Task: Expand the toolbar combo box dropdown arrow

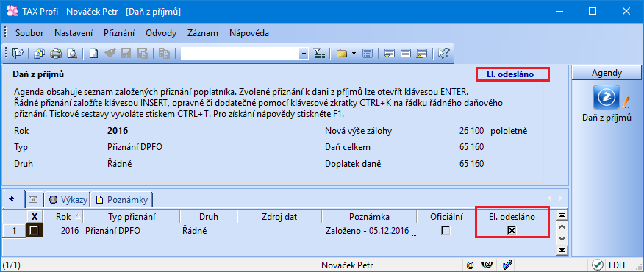Action: [x=304, y=54]
